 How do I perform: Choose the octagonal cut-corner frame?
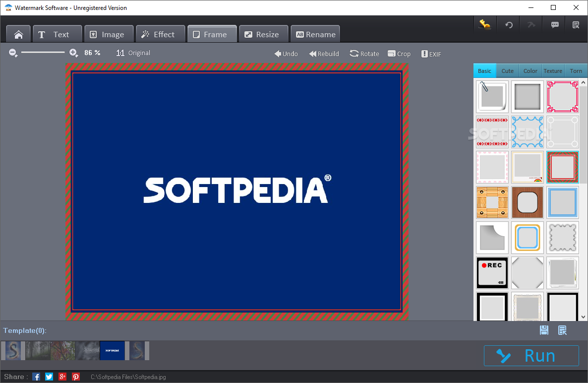click(527, 273)
